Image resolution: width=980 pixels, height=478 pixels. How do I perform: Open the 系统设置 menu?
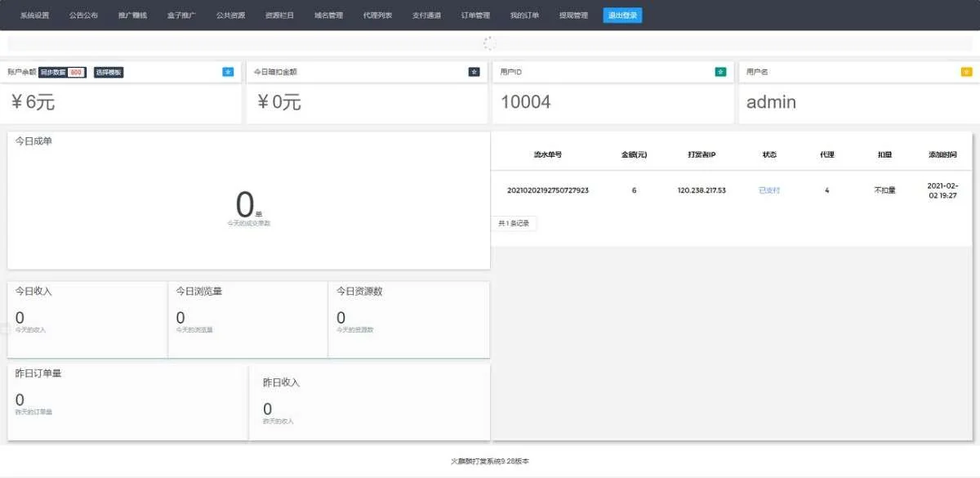click(34, 16)
